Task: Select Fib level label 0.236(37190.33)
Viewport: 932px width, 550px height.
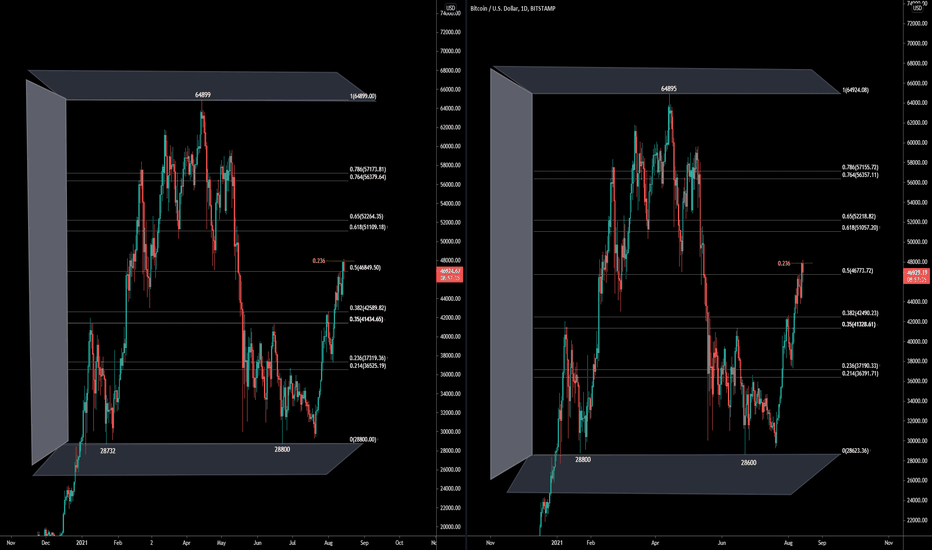Action: click(860, 366)
